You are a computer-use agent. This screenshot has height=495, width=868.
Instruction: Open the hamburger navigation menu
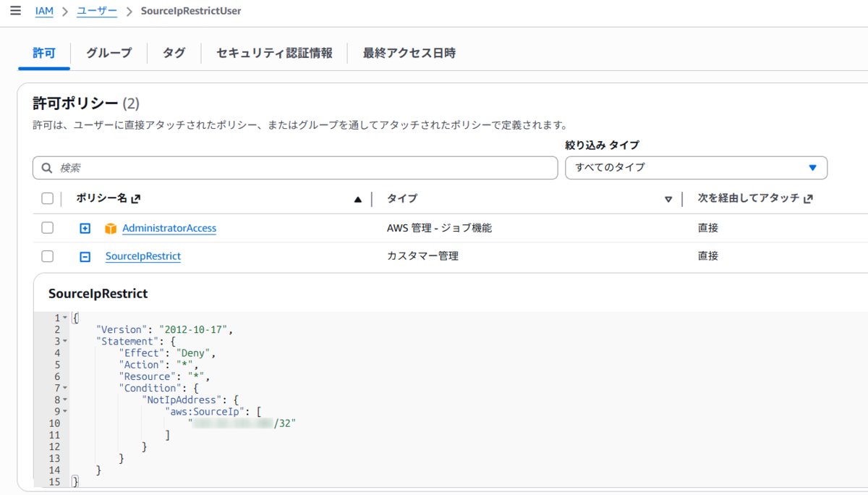point(16,11)
